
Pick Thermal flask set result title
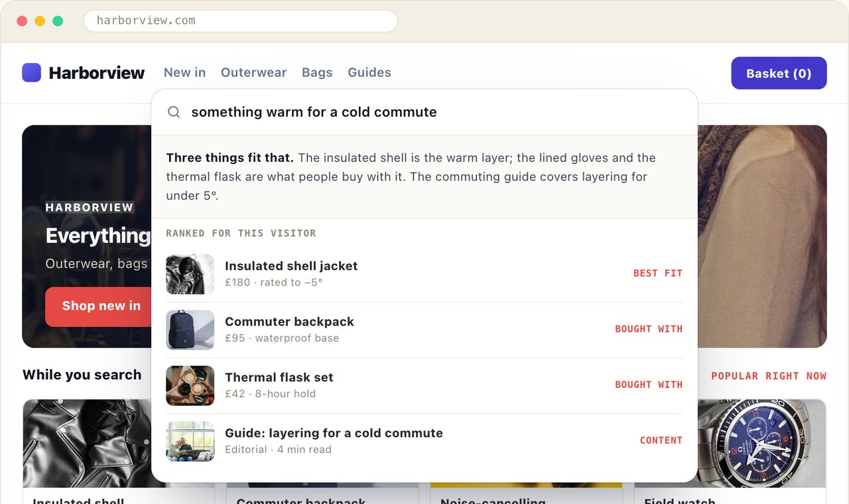279,377
